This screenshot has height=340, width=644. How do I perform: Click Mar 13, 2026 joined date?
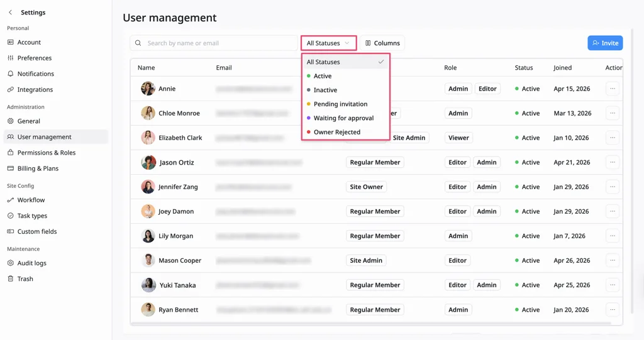click(572, 113)
